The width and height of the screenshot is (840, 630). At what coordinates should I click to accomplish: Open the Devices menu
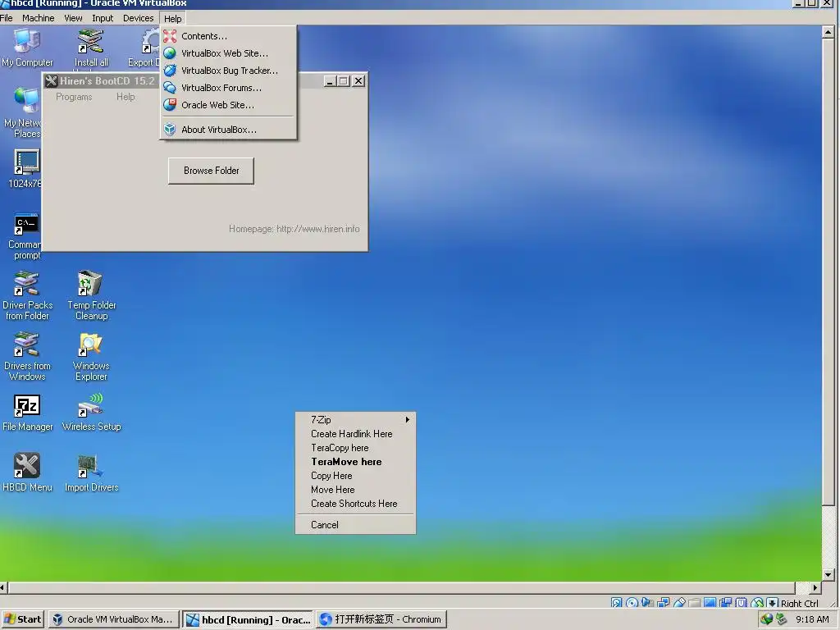[138, 18]
